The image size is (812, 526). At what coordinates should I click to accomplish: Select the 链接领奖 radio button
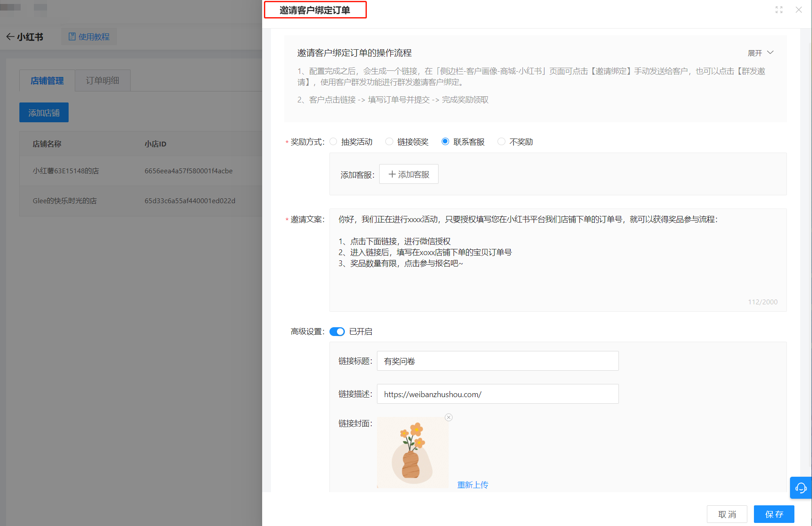click(x=389, y=142)
